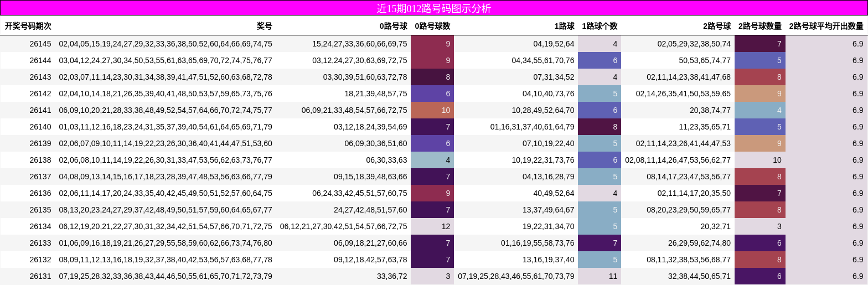Screen dimensions: 868x285
Task: Select period number 26140
Action: tap(40, 127)
